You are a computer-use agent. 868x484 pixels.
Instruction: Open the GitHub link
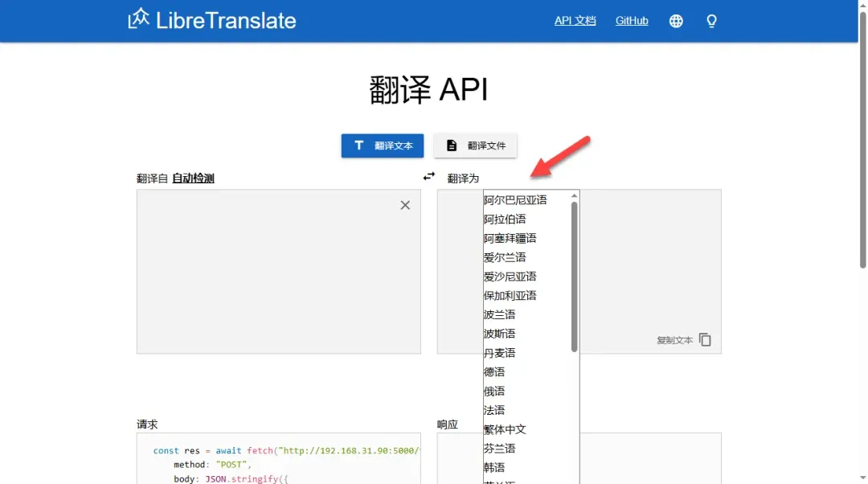pos(632,21)
